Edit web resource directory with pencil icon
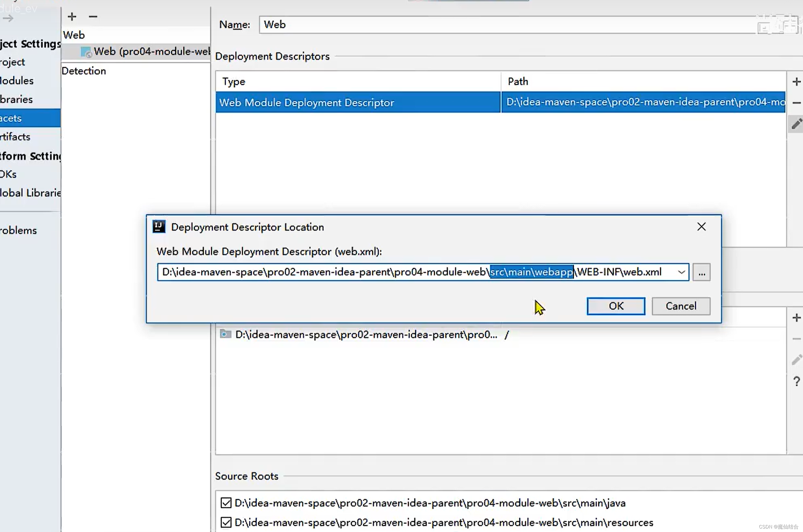803x532 pixels. [x=797, y=360]
